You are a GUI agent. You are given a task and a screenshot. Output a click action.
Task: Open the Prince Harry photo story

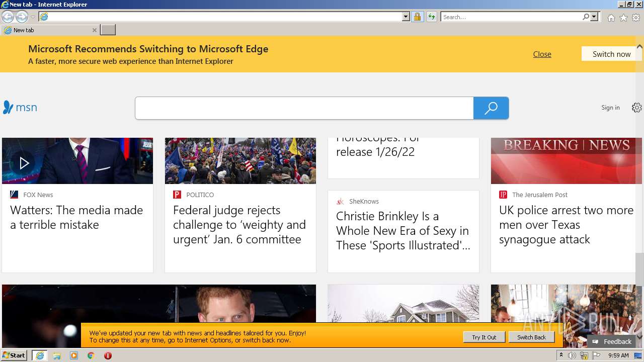click(x=159, y=304)
